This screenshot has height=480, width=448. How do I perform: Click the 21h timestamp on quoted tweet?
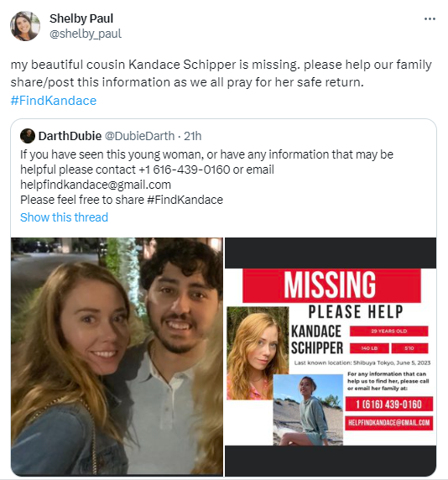click(192, 136)
